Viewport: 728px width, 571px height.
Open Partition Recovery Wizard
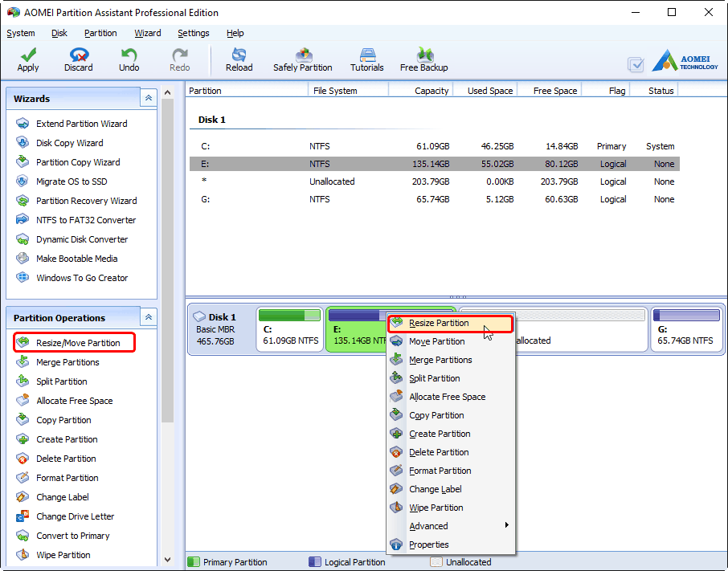[x=76, y=201]
